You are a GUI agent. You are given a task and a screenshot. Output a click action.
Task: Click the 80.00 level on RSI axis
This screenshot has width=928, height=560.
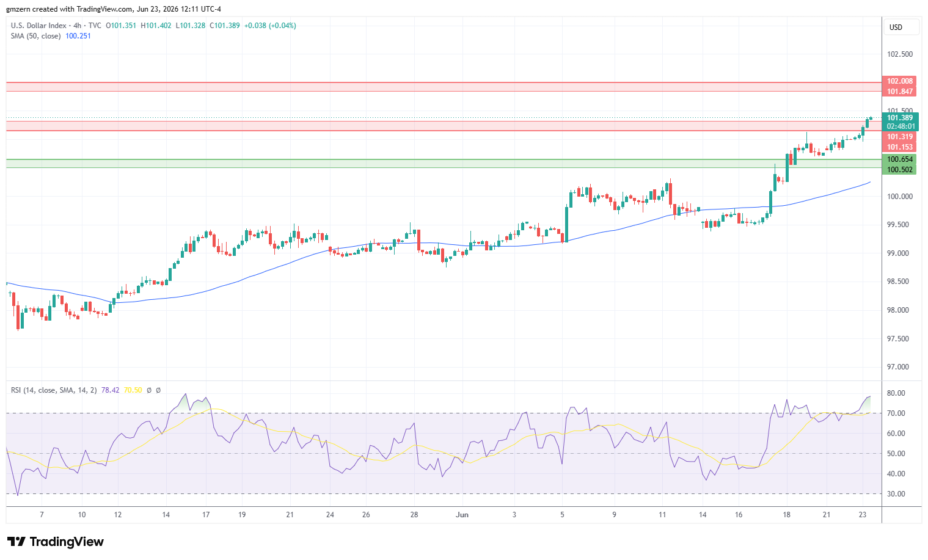(x=896, y=393)
